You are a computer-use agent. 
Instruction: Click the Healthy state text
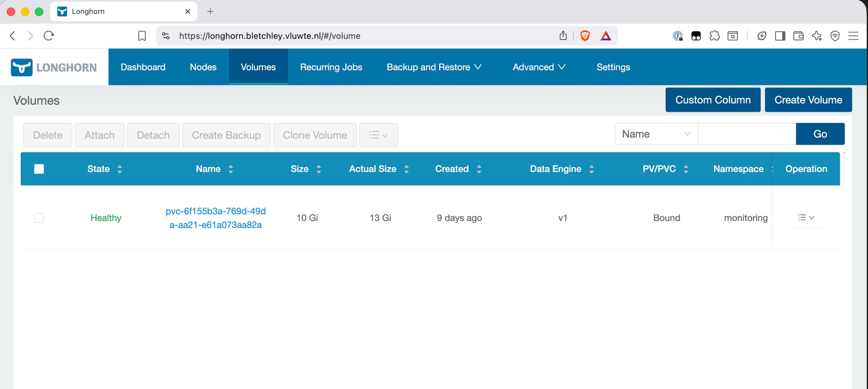point(106,218)
